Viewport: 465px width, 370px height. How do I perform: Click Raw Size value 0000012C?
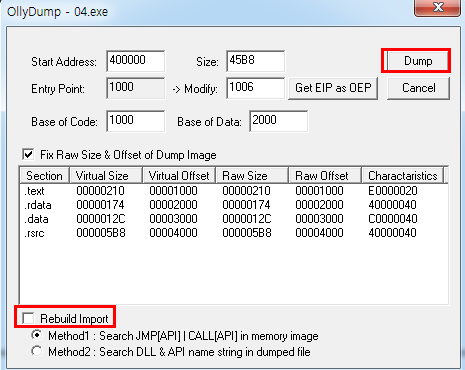247,219
